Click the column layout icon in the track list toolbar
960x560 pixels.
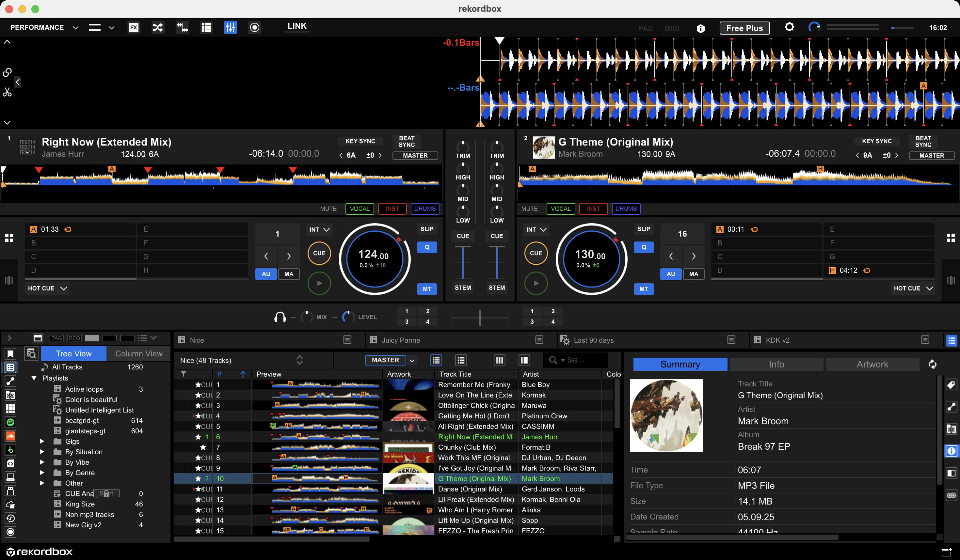[499, 360]
